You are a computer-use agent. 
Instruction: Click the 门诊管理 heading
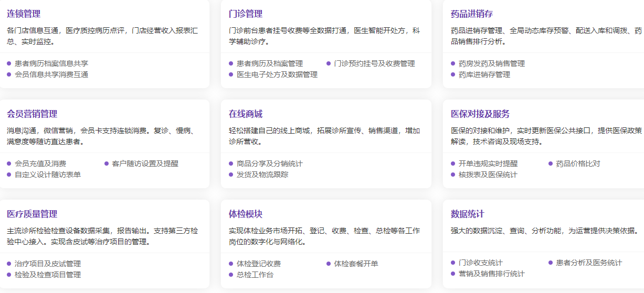tap(246, 14)
